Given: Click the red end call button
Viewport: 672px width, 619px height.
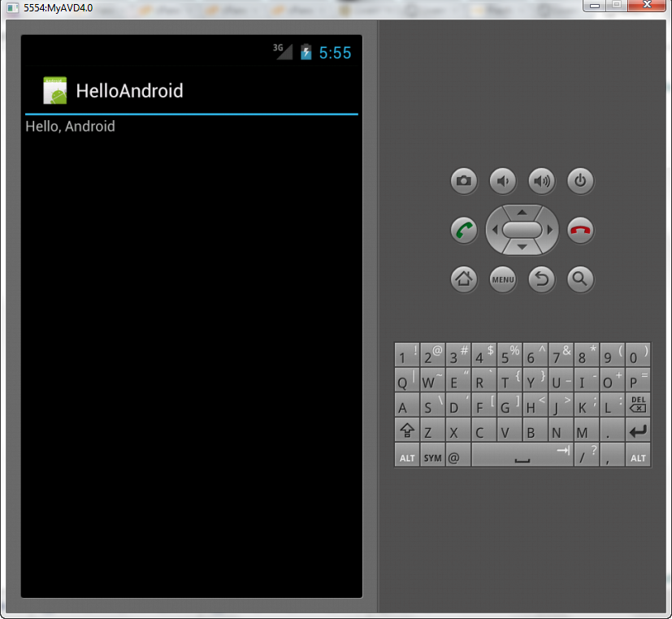Looking at the screenshot, I should [x=580, y=230].
